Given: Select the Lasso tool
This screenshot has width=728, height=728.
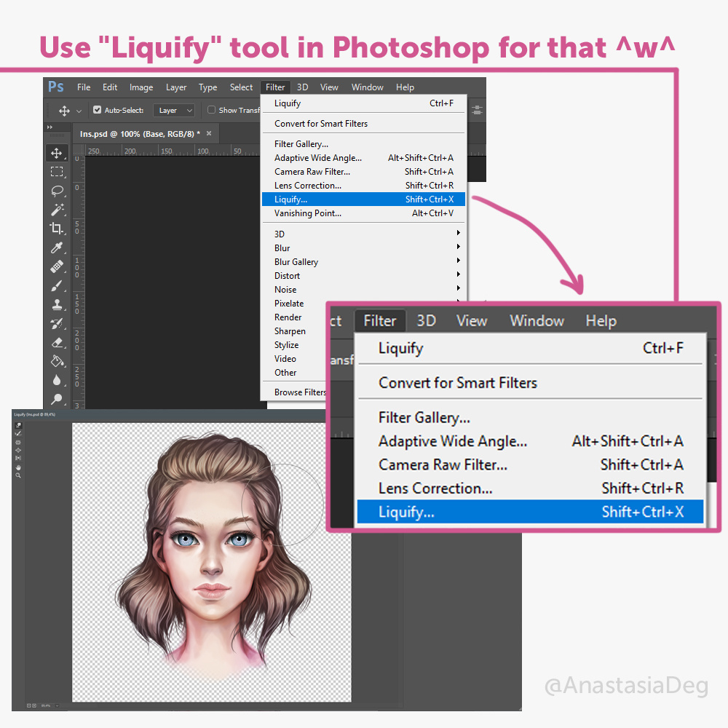Looking at the screenshot, I should [x=57, y=191].
